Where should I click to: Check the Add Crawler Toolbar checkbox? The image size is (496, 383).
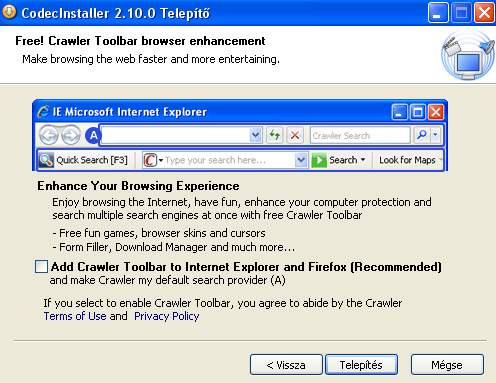click(41, 267)
